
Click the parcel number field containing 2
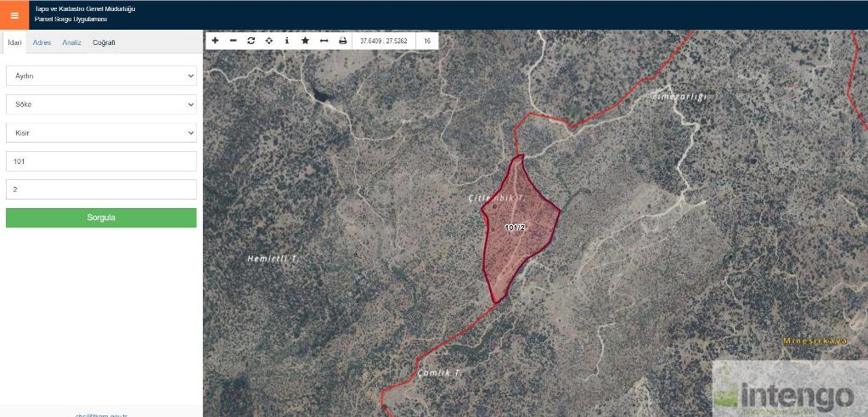point(101,189)
